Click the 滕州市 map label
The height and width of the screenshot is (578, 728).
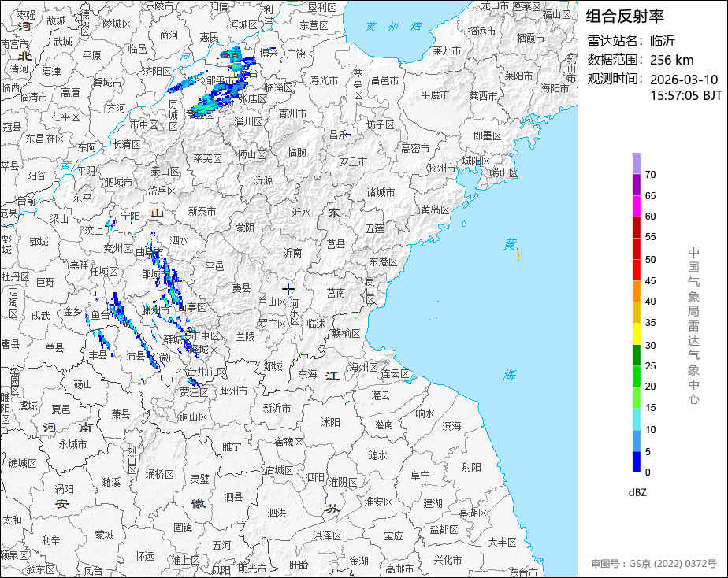tap(157, 310)
